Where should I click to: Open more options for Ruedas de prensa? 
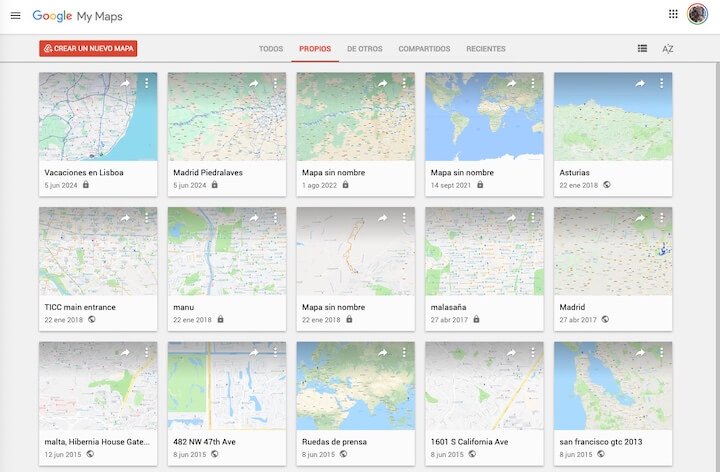tap(404, 353)
